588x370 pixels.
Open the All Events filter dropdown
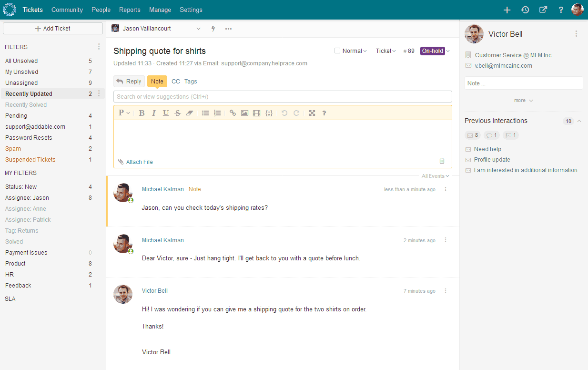click(x=435, y=176)
